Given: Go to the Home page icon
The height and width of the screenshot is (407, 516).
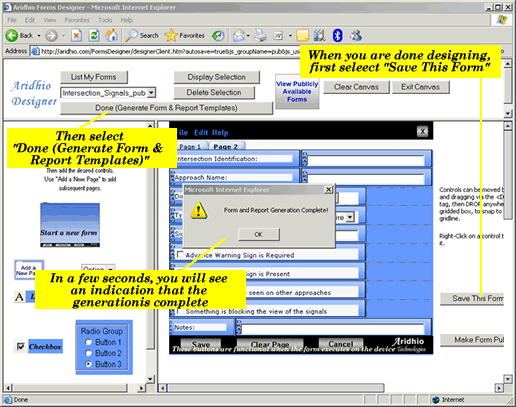Looking at the screenshot, I should (112, 35).
